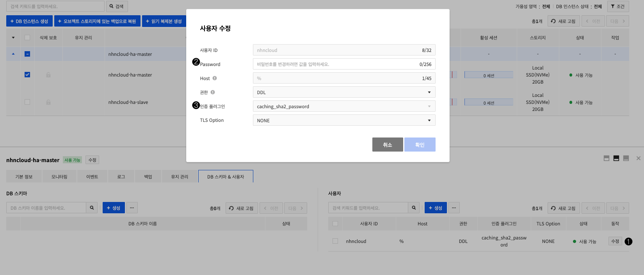
Task: Click 오브젝트 스토리지에 있는 백업으로 복원 button
Action: (97, 21)
